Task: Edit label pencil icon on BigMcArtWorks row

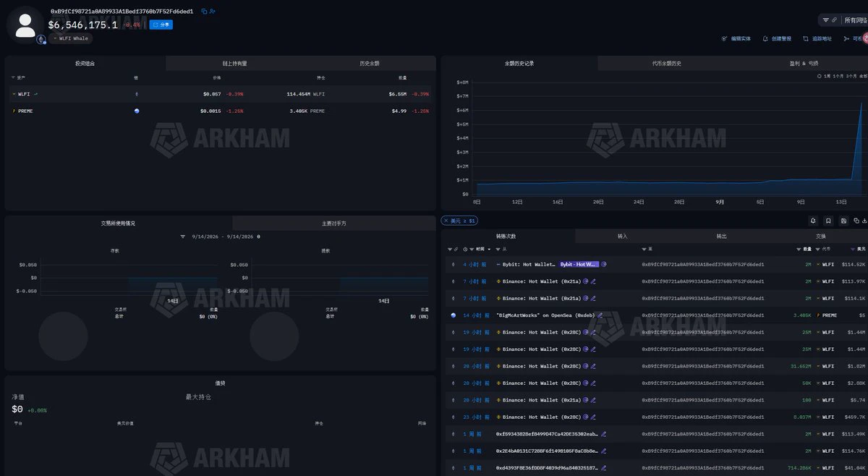Action: point(601,315)
